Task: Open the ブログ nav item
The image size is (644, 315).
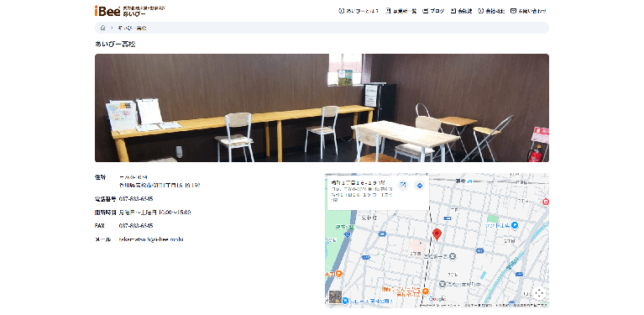Action: [433, 11]
